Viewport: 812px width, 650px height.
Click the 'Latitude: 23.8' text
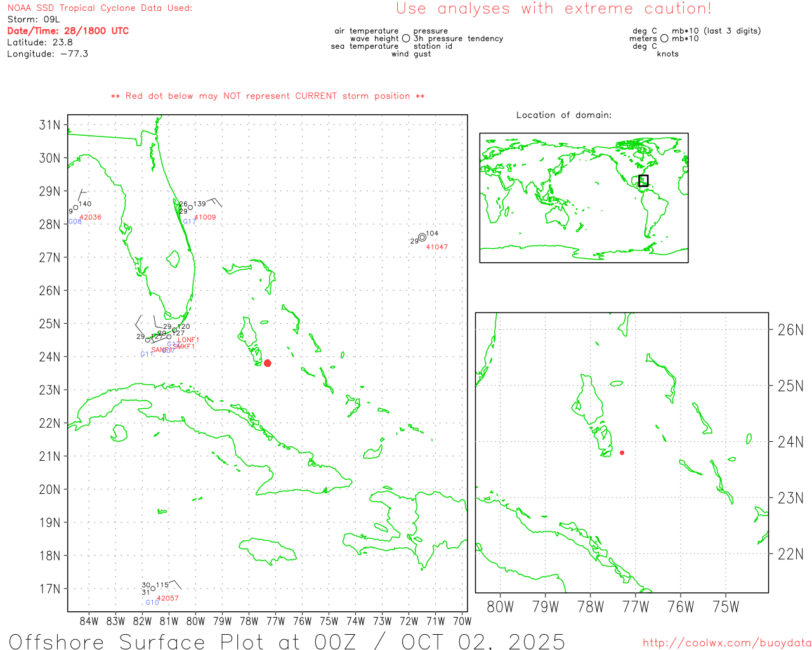pyautogui.click(x=40, y=43)
